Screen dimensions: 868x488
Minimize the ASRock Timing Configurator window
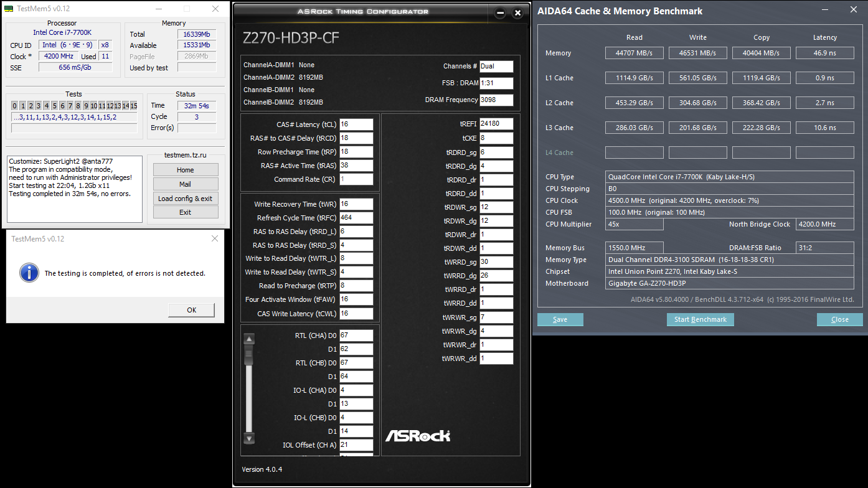(499, 12)
